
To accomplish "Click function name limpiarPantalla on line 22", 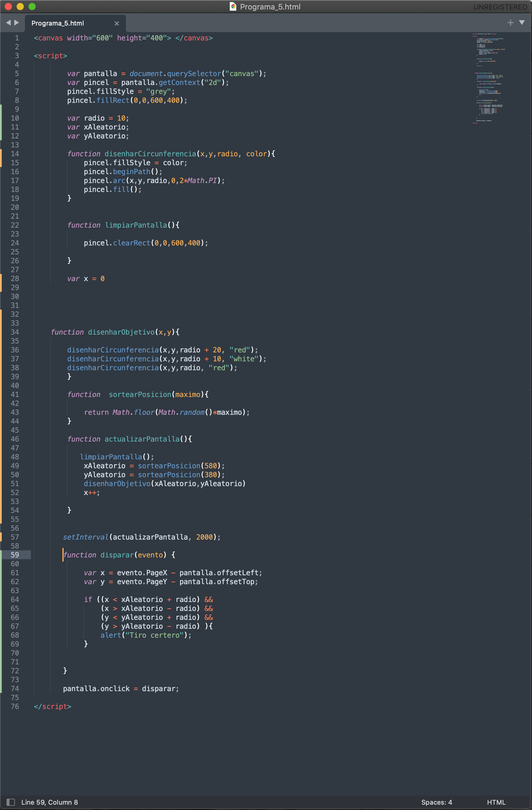I will click(136, 225).
